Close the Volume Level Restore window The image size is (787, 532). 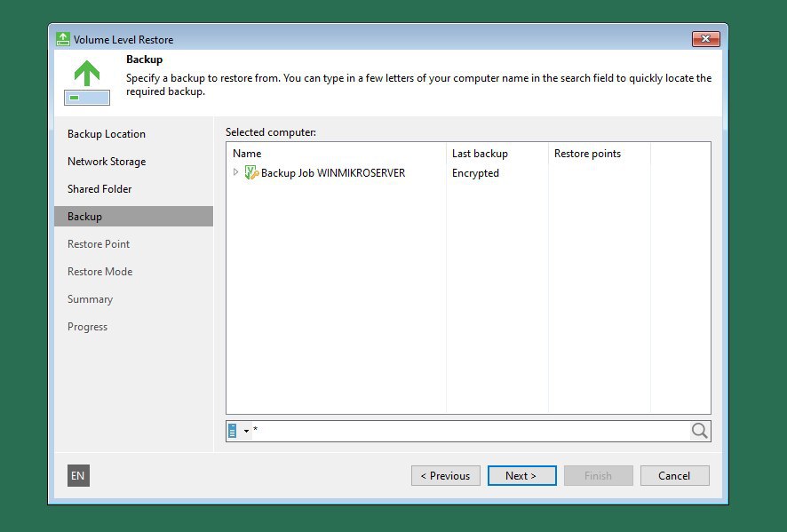point(705,39)
